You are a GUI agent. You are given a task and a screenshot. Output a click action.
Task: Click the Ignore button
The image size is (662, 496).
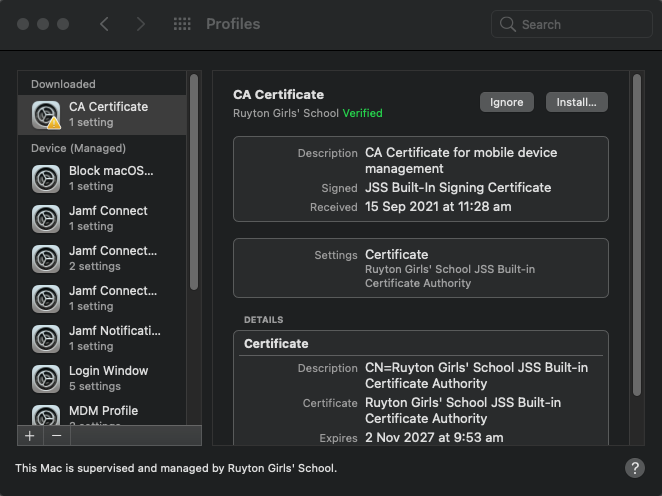[x=507, y=102]
